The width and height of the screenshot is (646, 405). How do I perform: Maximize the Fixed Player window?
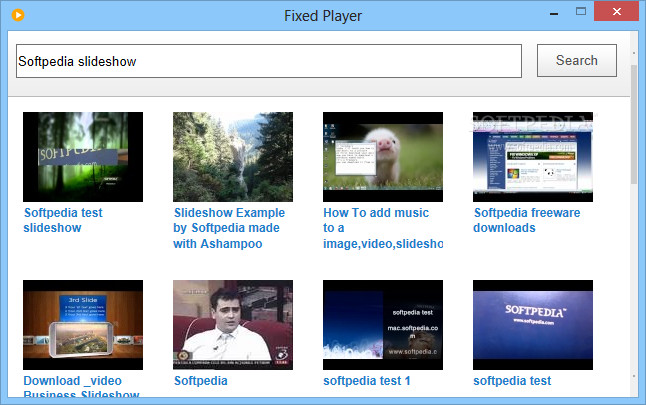(581, 12)
